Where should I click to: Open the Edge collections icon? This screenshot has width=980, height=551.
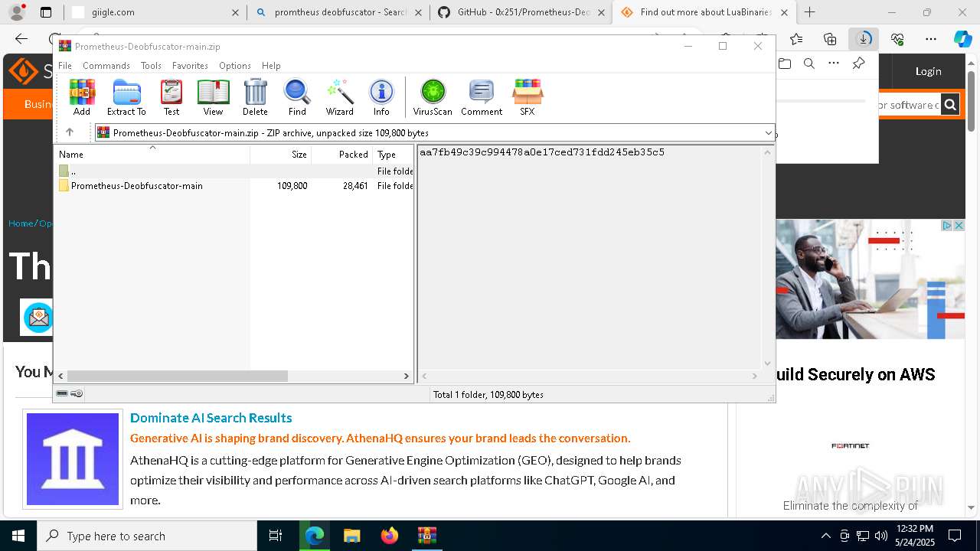830,39
